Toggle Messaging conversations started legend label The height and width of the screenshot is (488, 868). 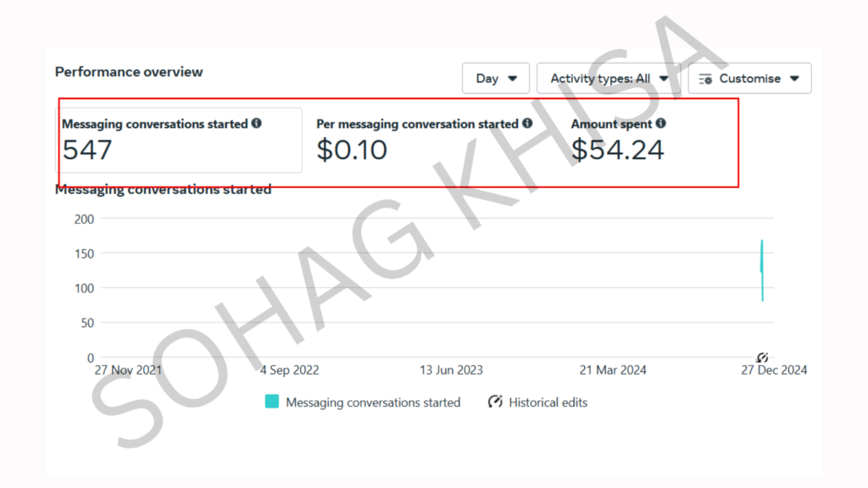tap(373, 402)
